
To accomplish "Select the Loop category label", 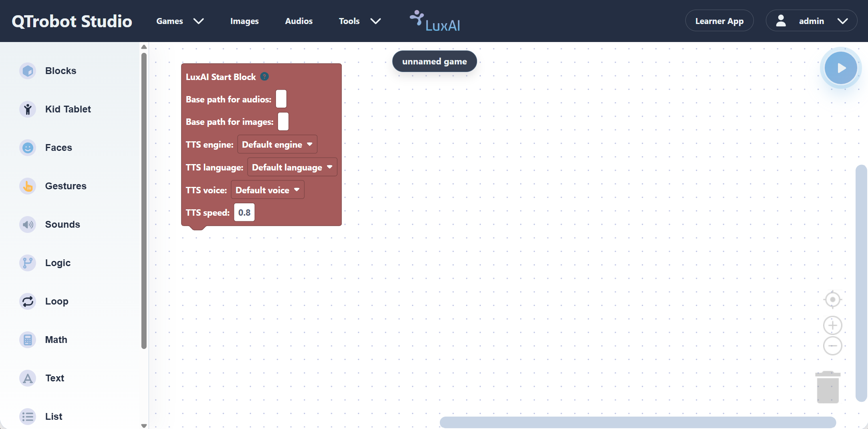I will 56,301.
